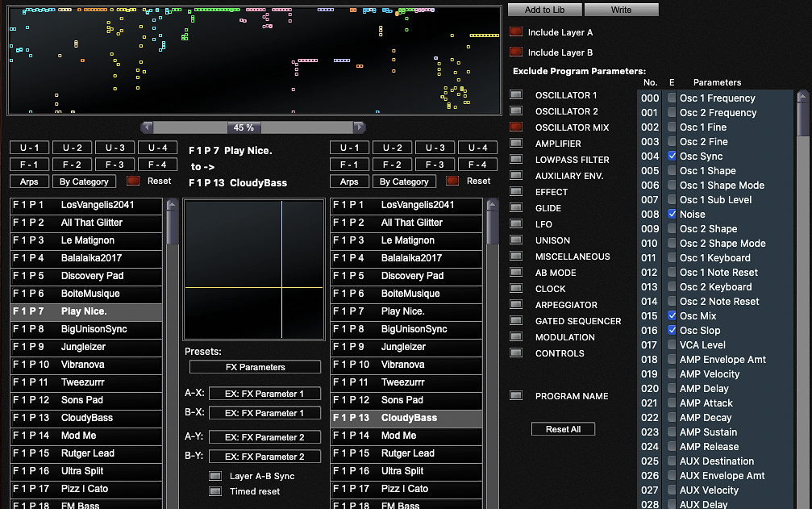Open the FX Parameters presets dropdown
Image resolution: width=812 pixels, height=509 pixels.
(255, 367)
